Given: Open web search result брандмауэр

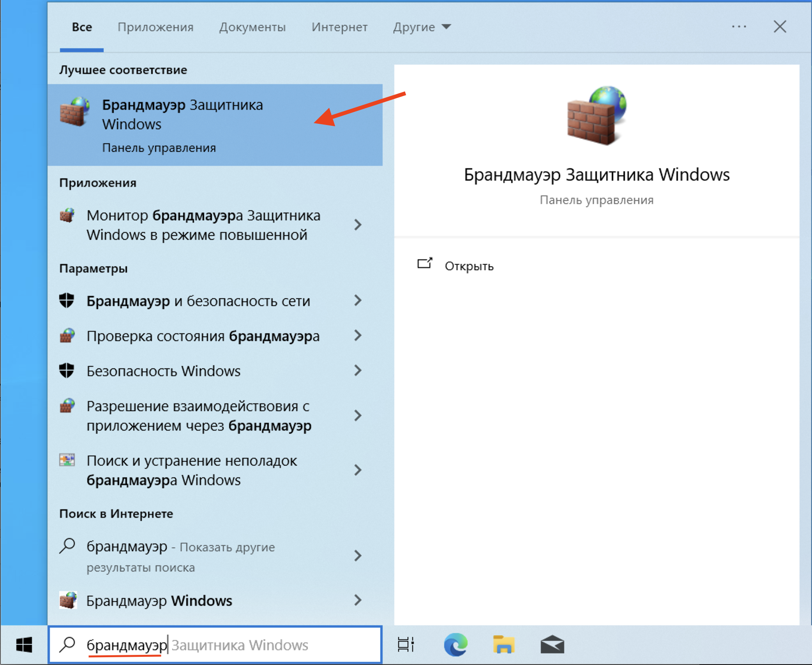Looking at the screenshot, I should point(215,556).
